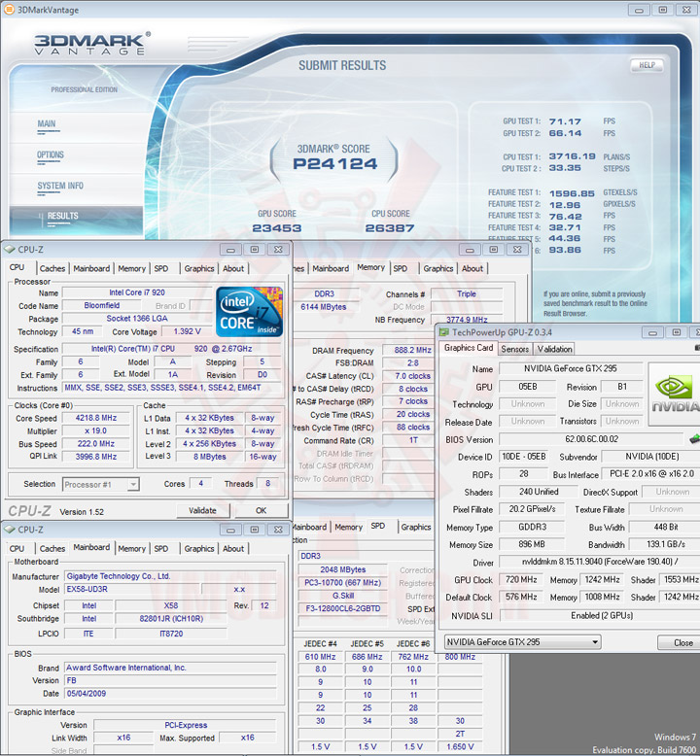The height and width of the screenshot is (756, 700).
Task: Select About tab in bottom CPU-Z window
Action: click(233, 549)
